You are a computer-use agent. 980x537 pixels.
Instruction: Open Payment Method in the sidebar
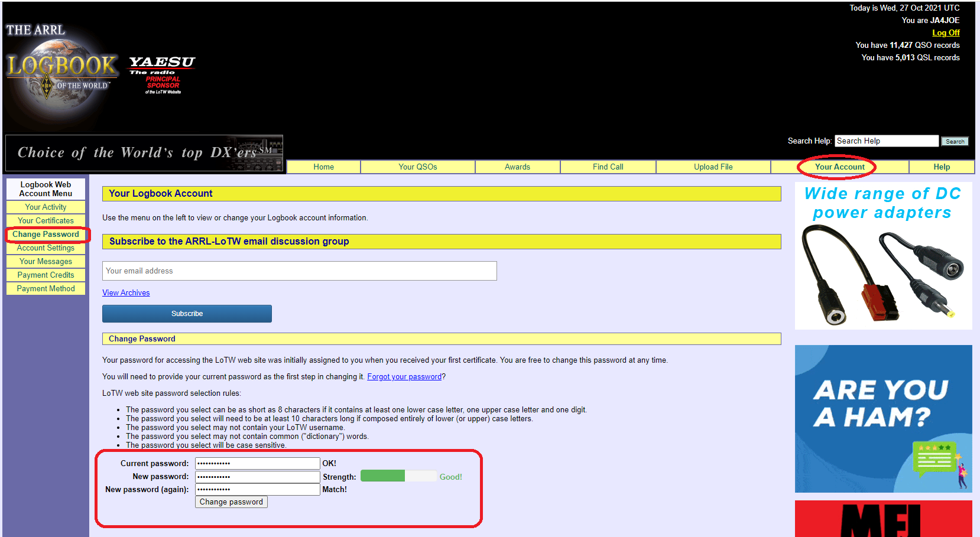point(46,289)
